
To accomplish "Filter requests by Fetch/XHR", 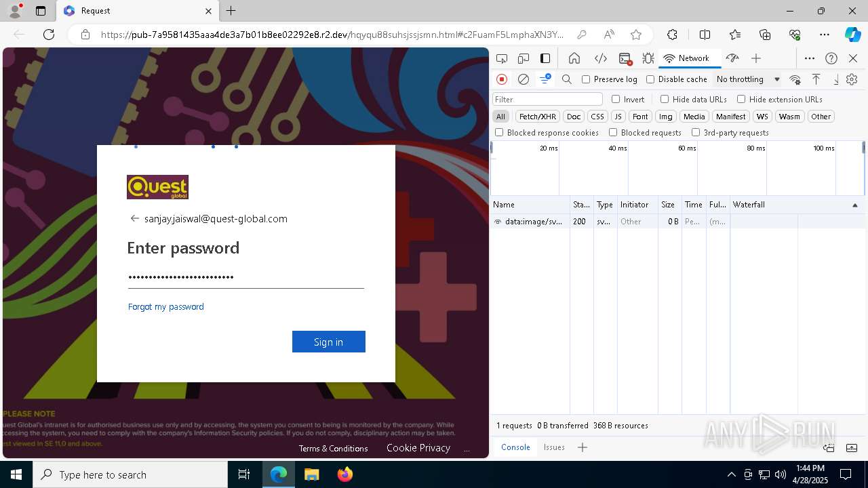I will point(538,117).
